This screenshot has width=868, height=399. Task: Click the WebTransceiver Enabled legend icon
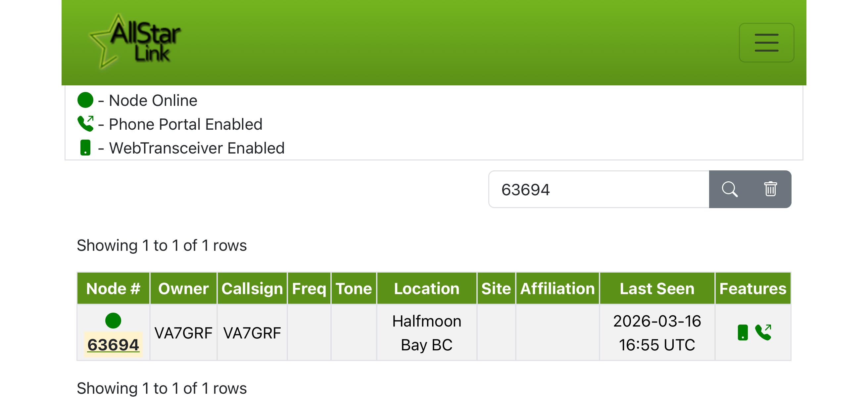click(85, 148)
